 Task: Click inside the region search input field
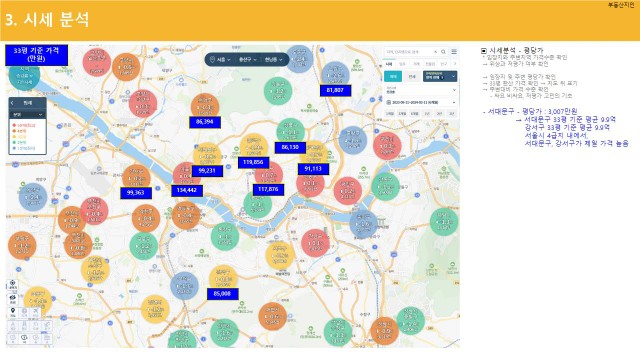click(409, 52)
